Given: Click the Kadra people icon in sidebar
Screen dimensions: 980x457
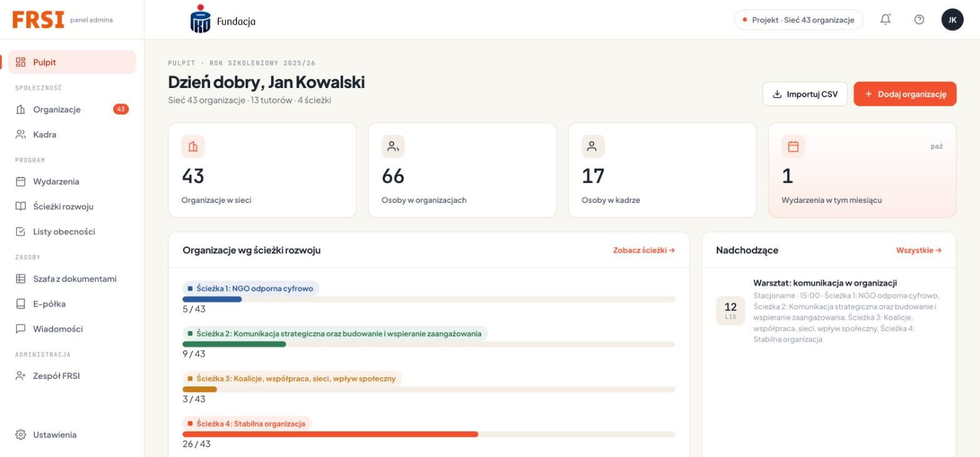Looking at the screenshot, I should 21,134.
